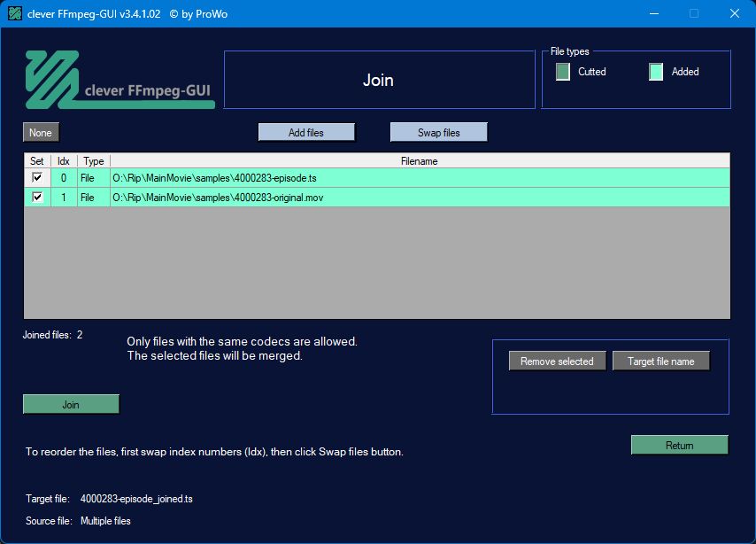Image resolution: width=756 pixels, height=544 pixels.
Task: Click the Added file type color swatch
Action: (x=656, y=72)
